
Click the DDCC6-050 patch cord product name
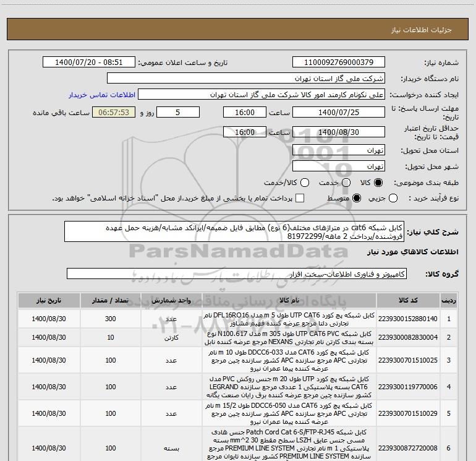point(289,413)
